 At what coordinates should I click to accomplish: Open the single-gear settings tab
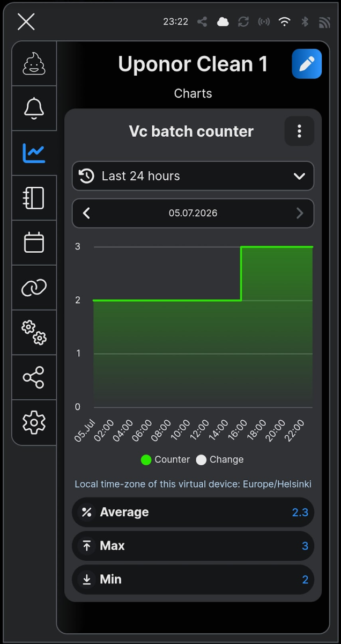(x=34, y=422)
